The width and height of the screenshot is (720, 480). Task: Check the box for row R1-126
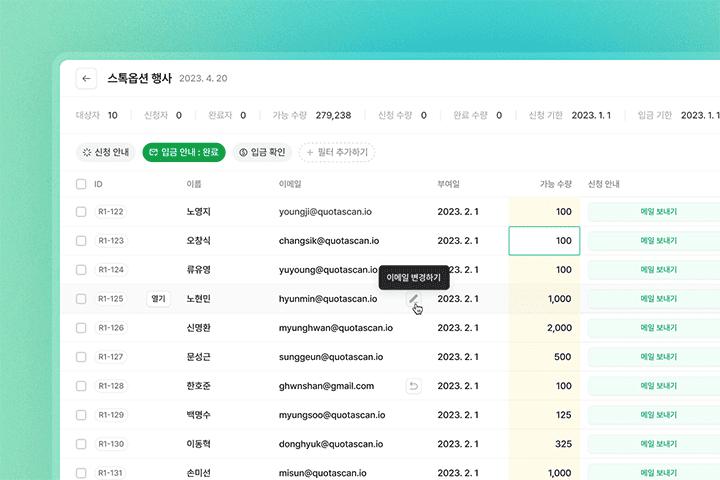click(x=81, y=328)
